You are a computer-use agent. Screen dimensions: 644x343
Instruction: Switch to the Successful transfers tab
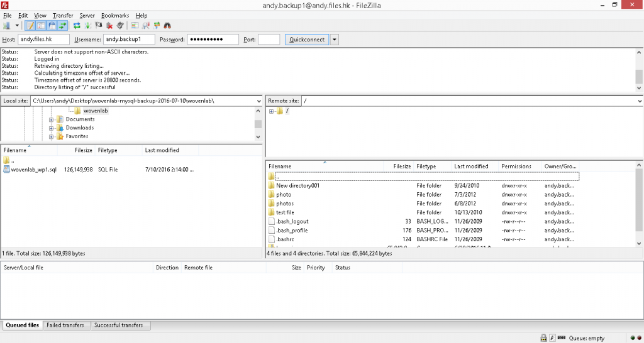pyautogui.click(x=119, y=325)
